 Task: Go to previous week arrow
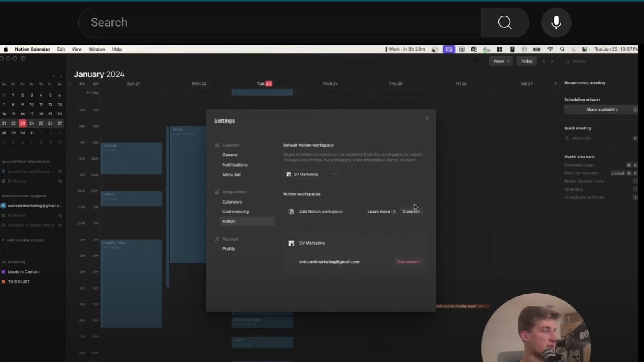544,61
